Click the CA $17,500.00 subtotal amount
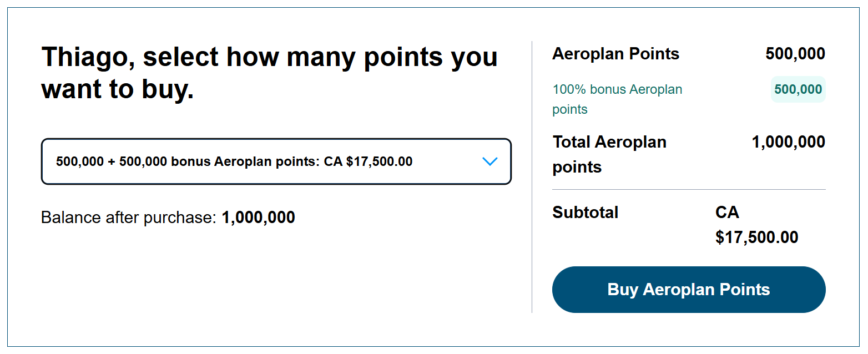The height and width of the screenshot is (354, 868). (x=756, y=225)
